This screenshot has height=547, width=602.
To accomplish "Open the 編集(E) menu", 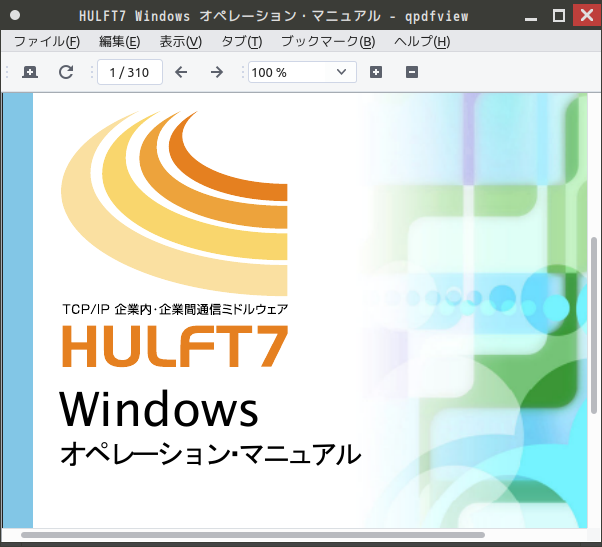I will [119, 41].
